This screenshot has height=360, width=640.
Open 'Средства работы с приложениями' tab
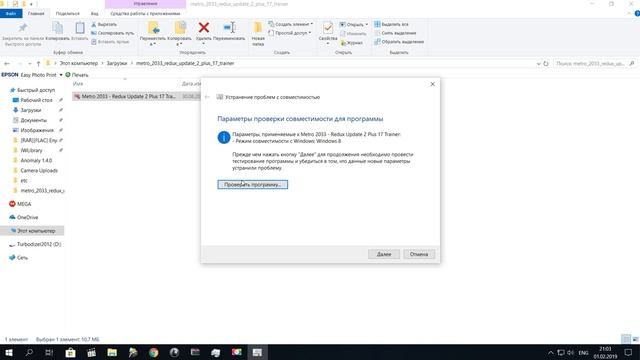[145, 13]
